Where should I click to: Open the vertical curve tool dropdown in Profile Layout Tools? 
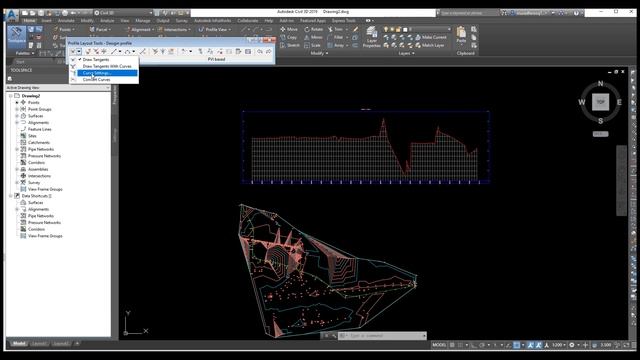(x=134, y=51)
